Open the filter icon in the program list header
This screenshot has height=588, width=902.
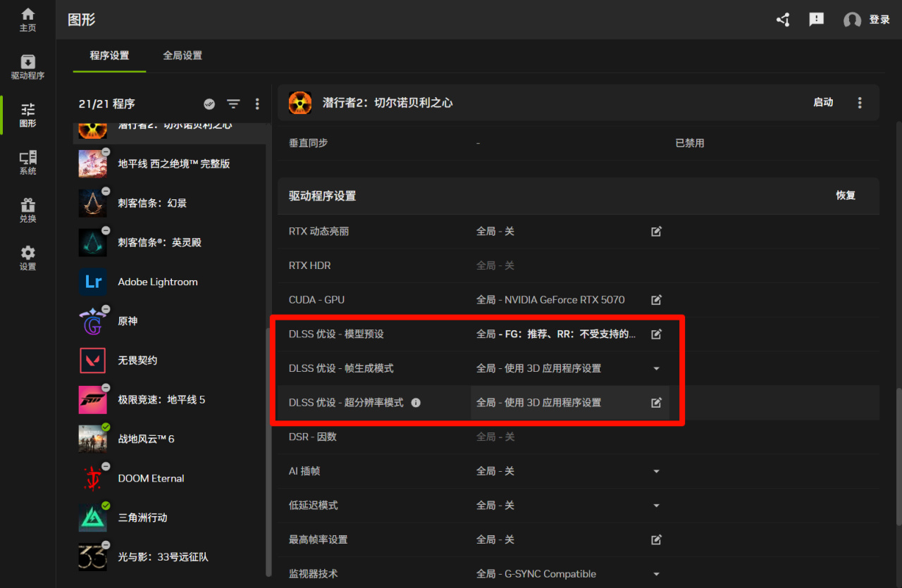[233, 104]
